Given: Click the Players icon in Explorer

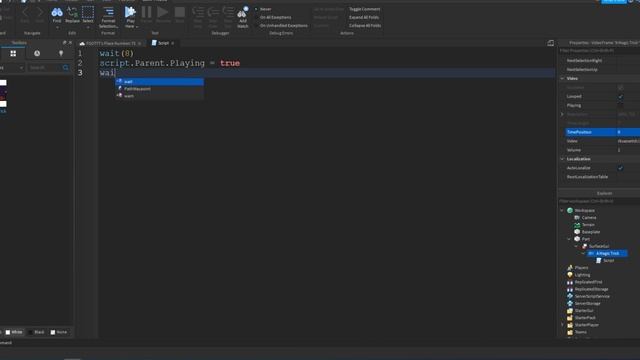Looking at the screenshot, I should [570, 268].
